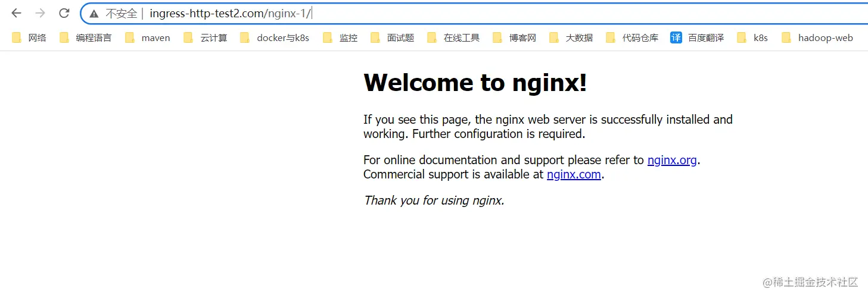Open the 代码仓库 bookmark folder
868x298 pixels.
[x=632, y=38]
